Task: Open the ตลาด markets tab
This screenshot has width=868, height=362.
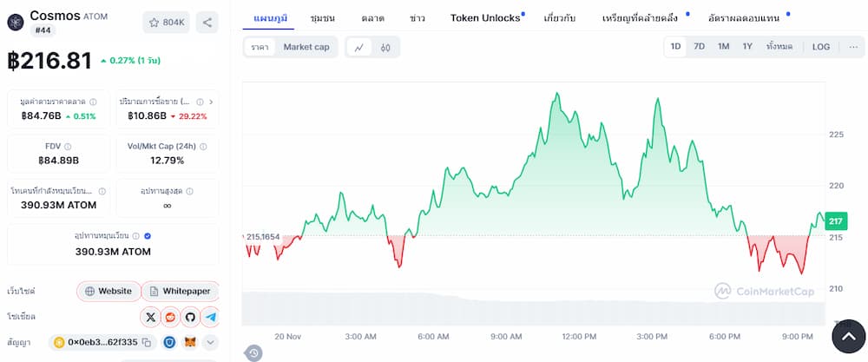Action: coord(373,17)
